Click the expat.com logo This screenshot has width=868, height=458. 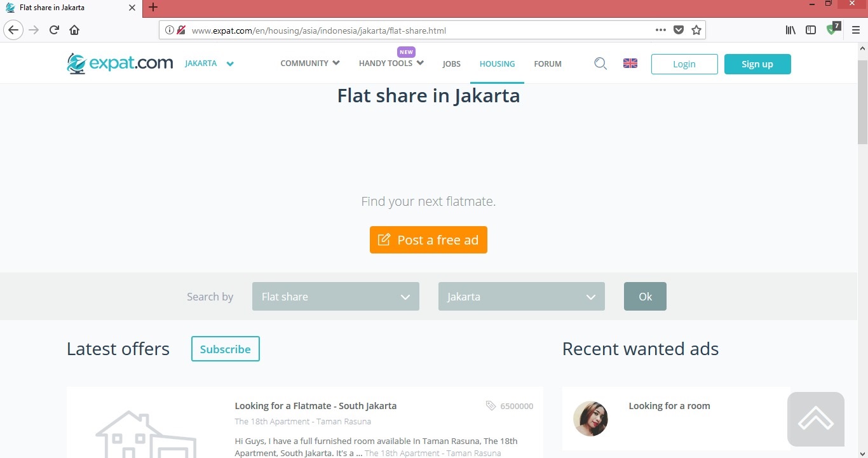pyautogui.click(x=120, y=64)
